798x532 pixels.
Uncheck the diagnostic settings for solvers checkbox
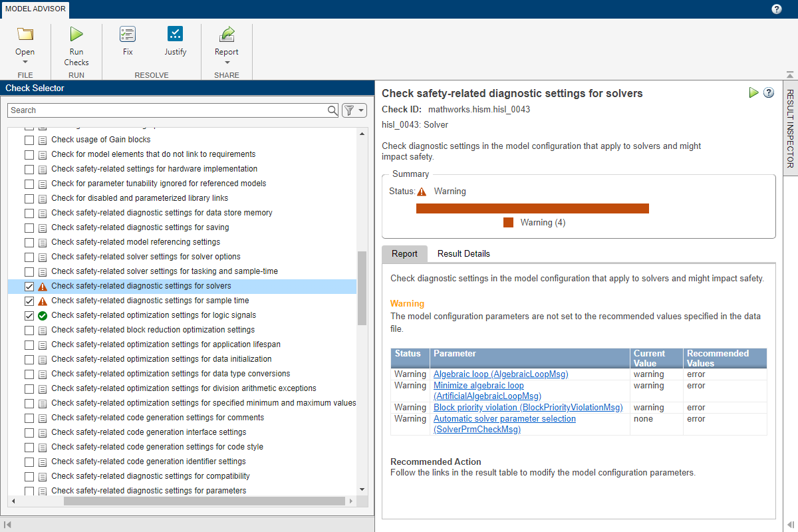(x=29, y=287)
